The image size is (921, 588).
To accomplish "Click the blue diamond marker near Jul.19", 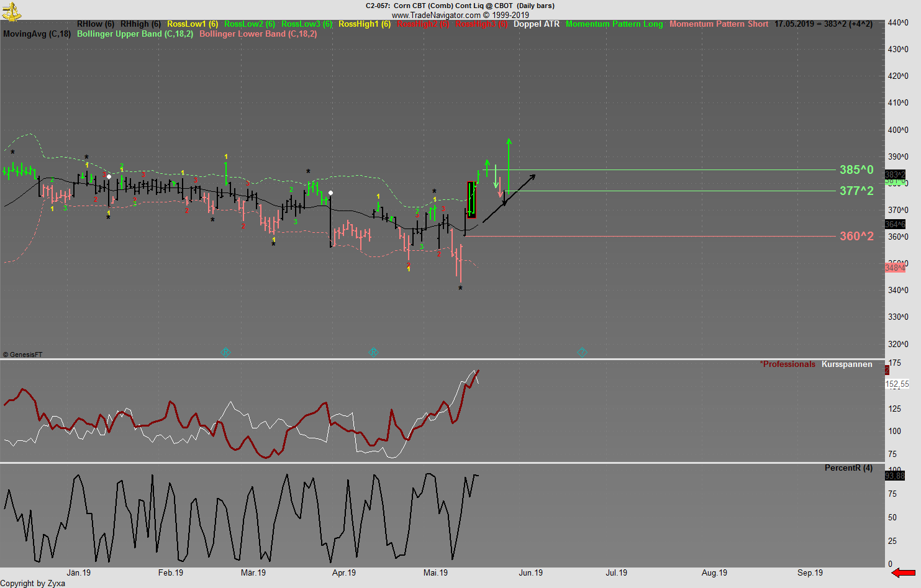I will point(582,352).
